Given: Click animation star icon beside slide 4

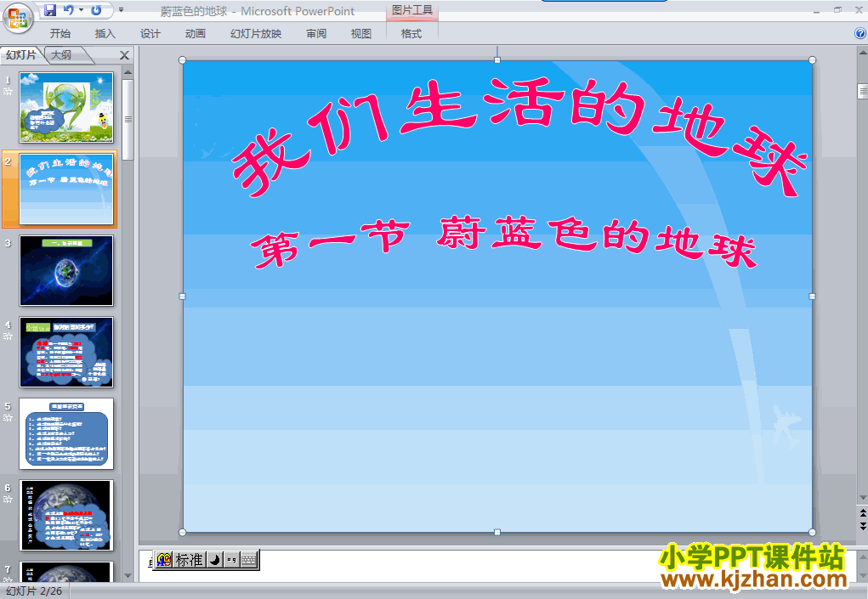Looking at the screenshot, I should (x=8, y=336).
